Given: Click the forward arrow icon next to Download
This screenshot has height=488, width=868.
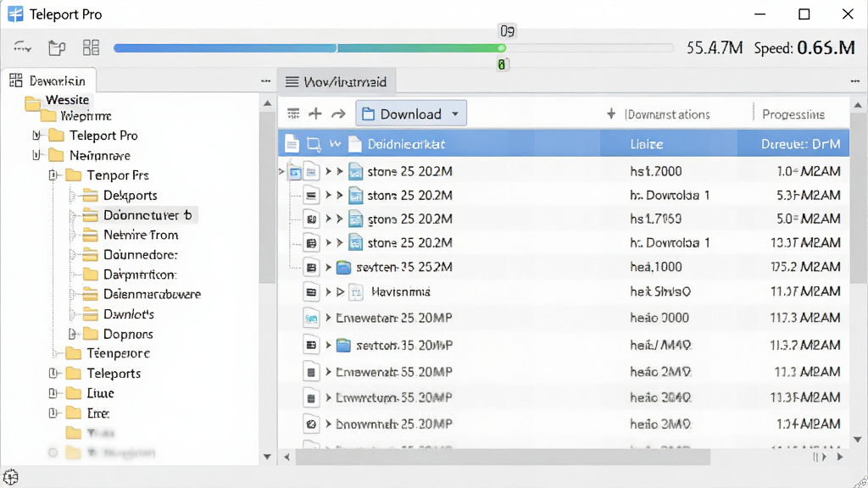Looking at the screenshot, I should (x=338, y=114).
